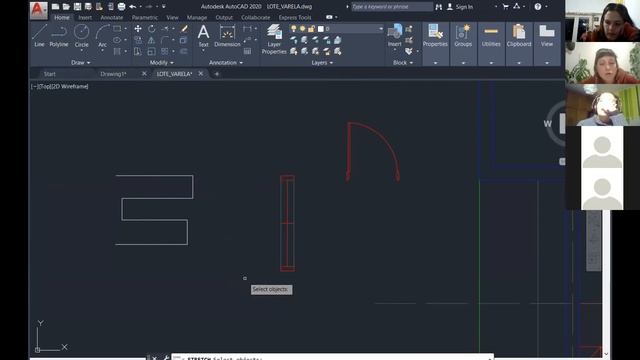Open the Utilities panel dropdown

pos(491,63)
